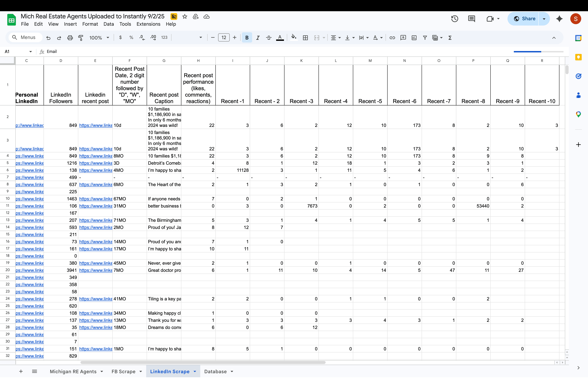Go to the Sheets home icon

[x=11, y=20]
